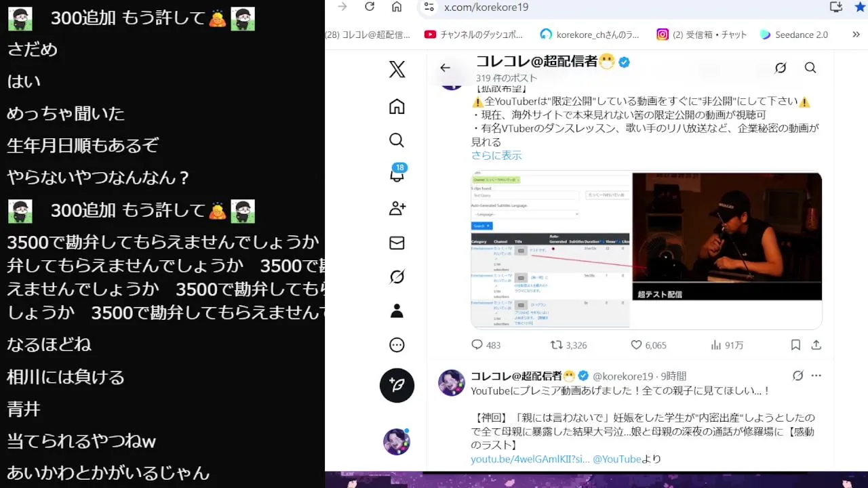Open the Explore search icon in the sidebar

tap(397, 140)
